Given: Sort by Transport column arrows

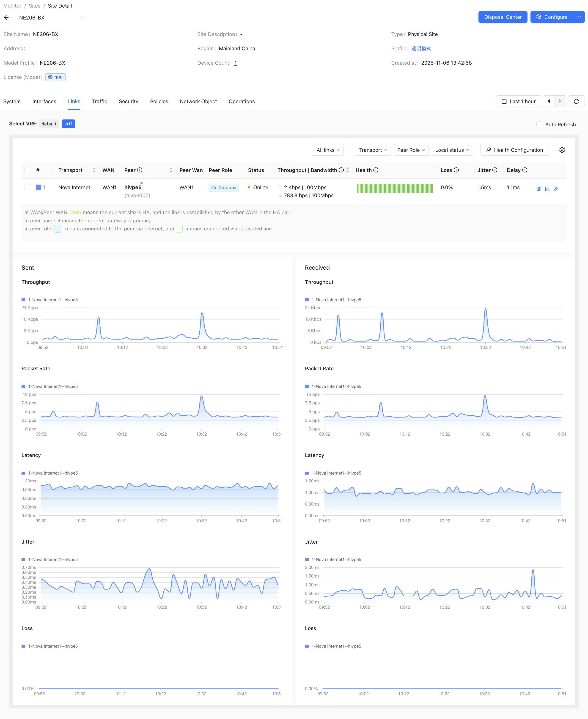Looking at the screenshot, I should tap(94, 170).
